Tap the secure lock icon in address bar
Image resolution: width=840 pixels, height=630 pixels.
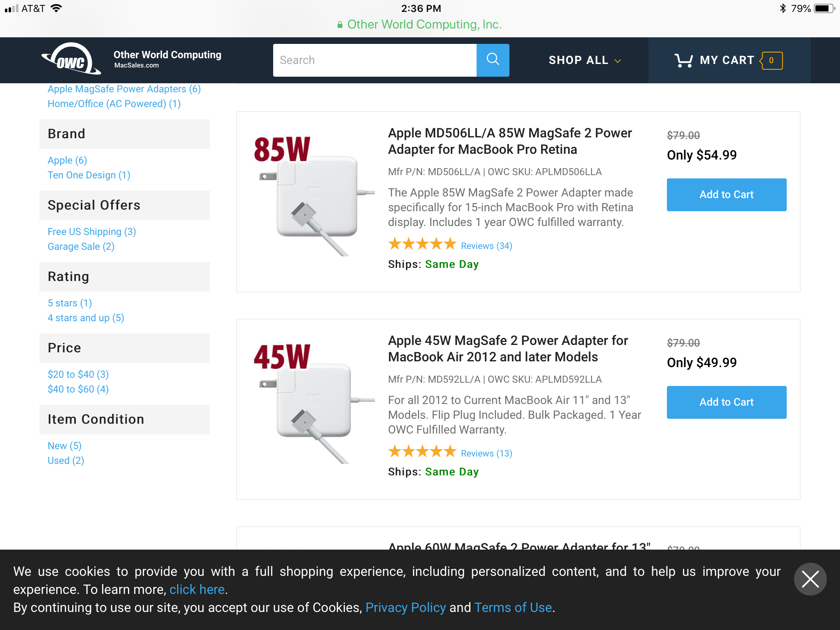click(340, 25)
